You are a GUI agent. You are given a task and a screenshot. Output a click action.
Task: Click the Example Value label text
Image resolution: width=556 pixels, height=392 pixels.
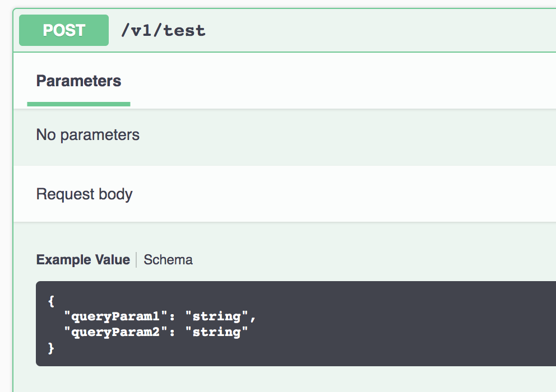(x=82, y=259)
